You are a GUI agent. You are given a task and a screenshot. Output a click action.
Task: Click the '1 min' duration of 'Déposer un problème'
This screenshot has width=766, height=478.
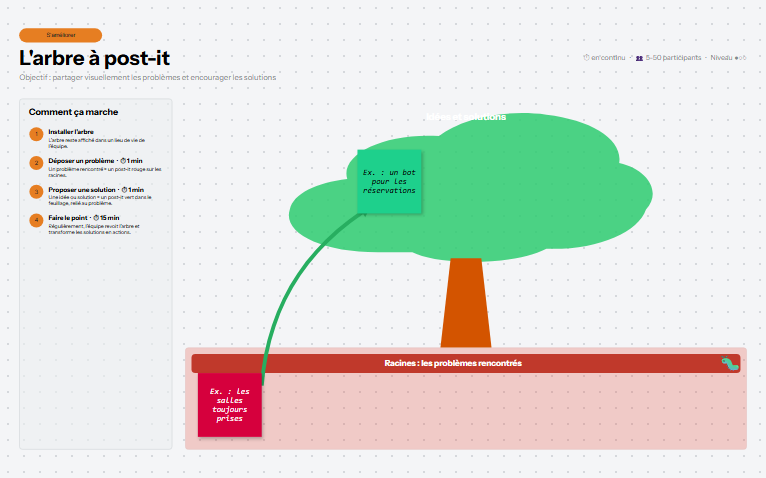[x=135, y=161]
